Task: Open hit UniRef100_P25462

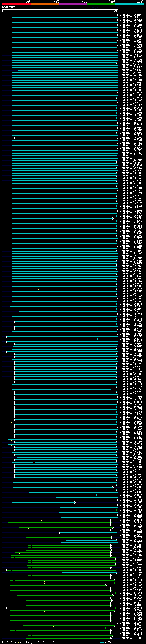Action: tap(131, 412)
